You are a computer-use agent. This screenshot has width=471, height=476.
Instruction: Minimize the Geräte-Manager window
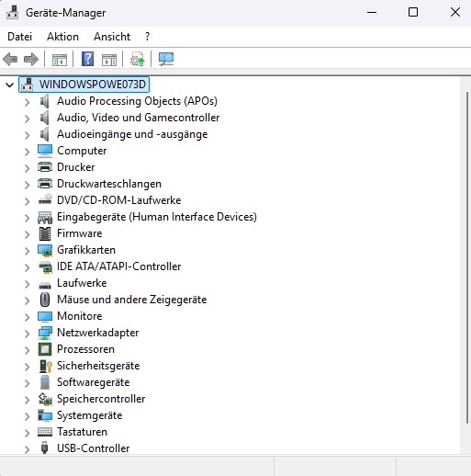[x=372, y=12]
